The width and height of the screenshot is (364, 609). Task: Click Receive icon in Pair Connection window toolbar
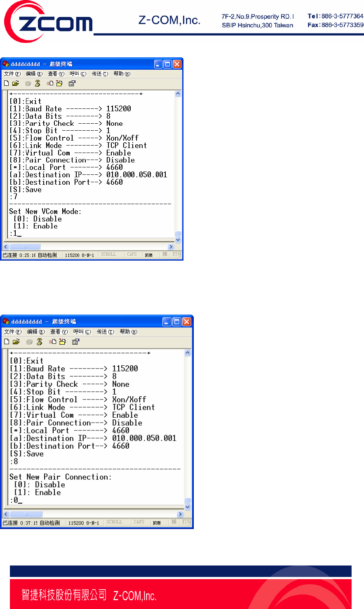[x=62, y=341]
